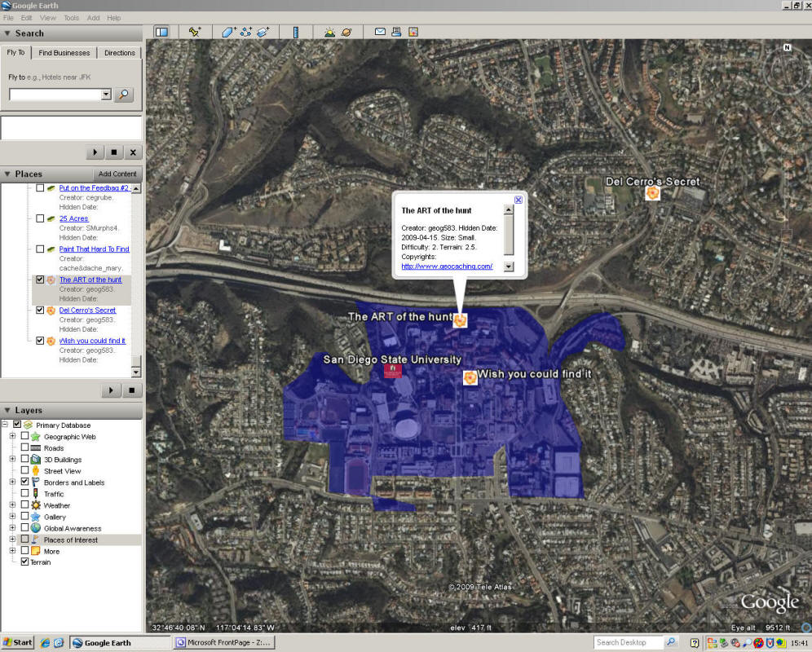Collapse the Places panel
This screenshot has height=652, width=812.
[x=7, y=174]
